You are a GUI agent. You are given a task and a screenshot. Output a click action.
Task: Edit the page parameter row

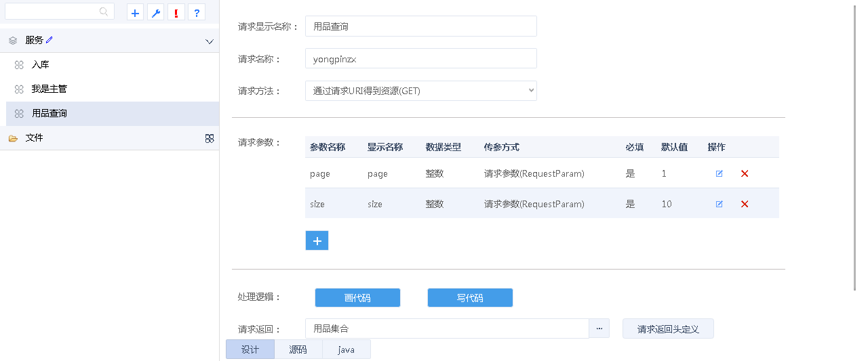click(x=719, y=173)
